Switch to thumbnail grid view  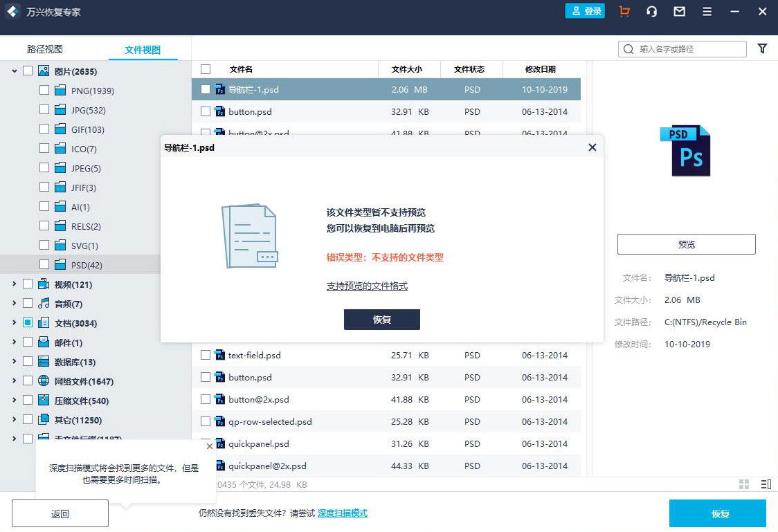(x=744, y=484)
